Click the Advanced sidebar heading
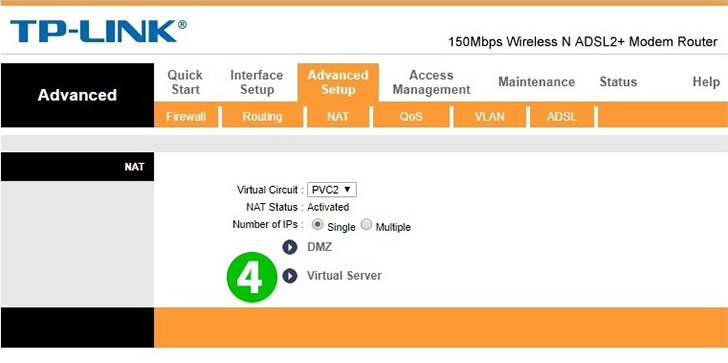728x363 pixels. pos(77,95)
